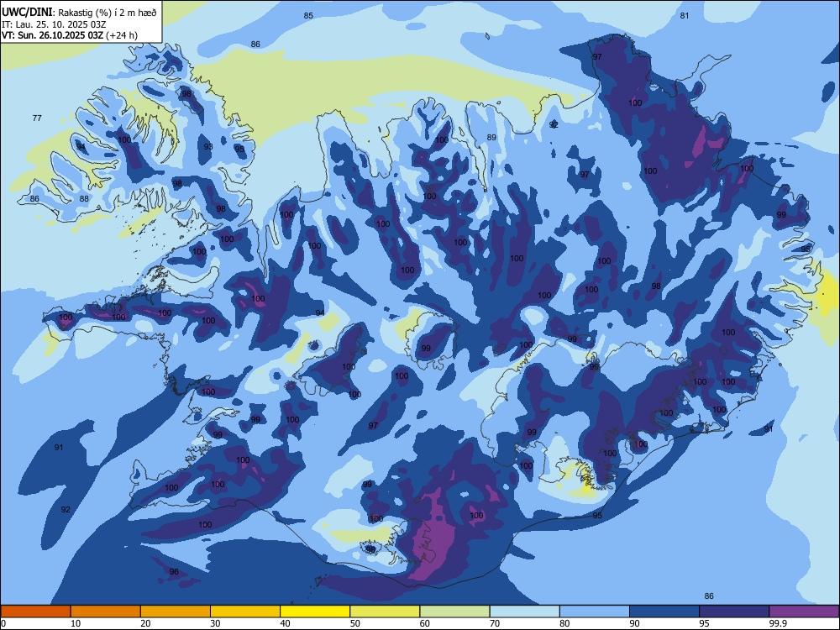840x630 pixels.
Task: Click the legend tick label '99.9'
Action: tap(778, 623)
